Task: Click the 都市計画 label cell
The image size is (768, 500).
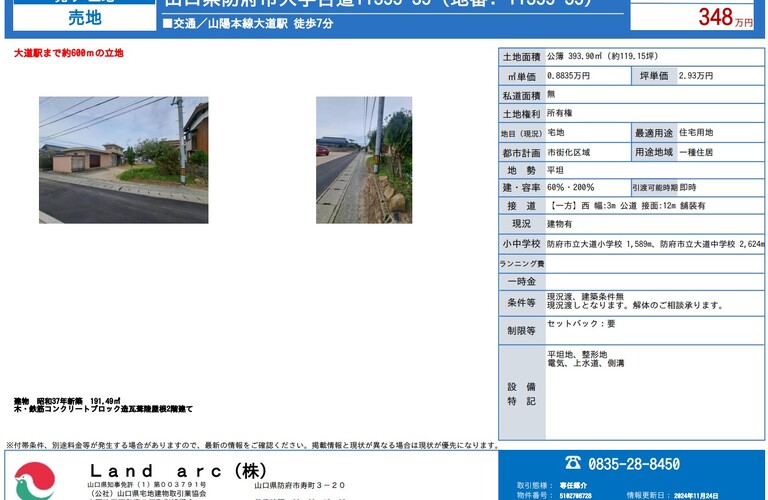Action: pos(522,153)
